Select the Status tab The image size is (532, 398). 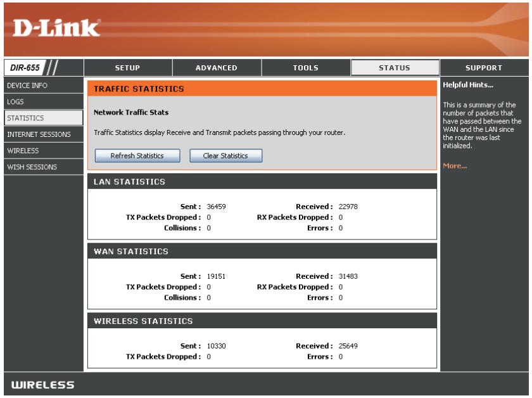[395, 68]
